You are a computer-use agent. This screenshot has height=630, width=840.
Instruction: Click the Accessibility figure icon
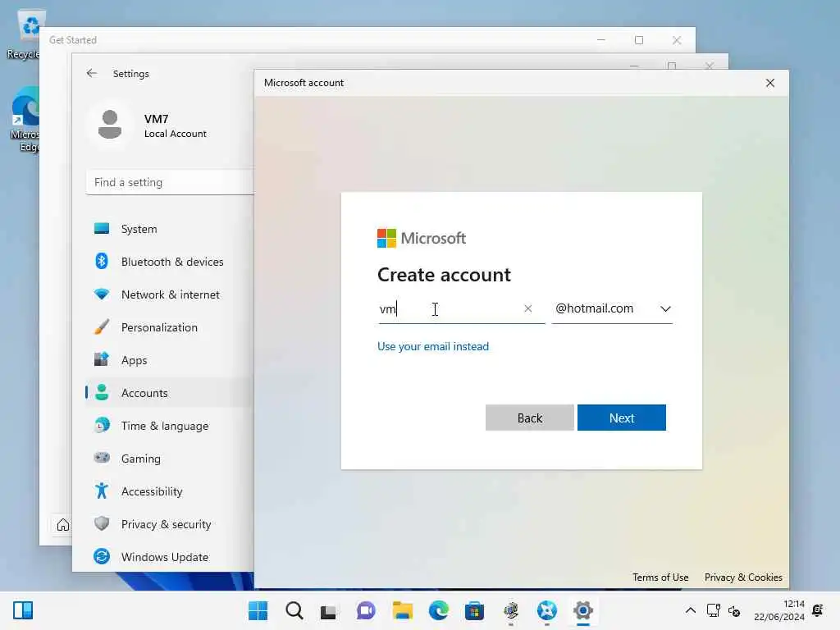point(101,491)
